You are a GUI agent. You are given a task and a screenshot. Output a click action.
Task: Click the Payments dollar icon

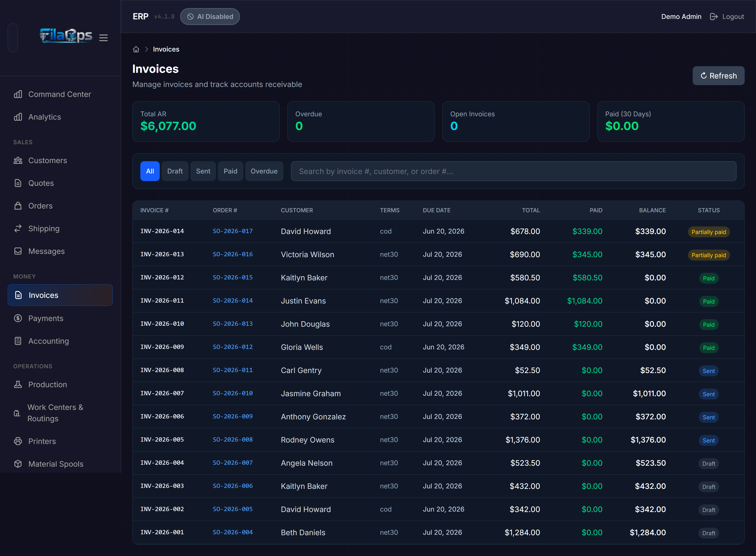click(x=18, y=318)
